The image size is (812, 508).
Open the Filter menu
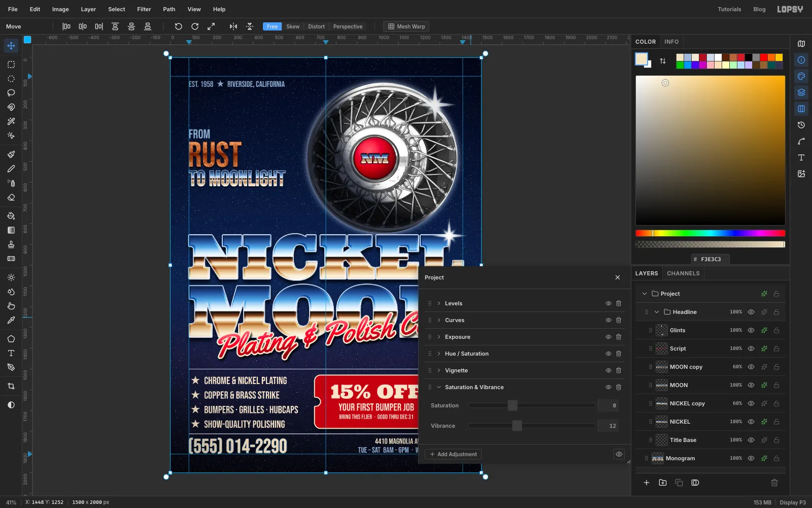pos(144,9)
